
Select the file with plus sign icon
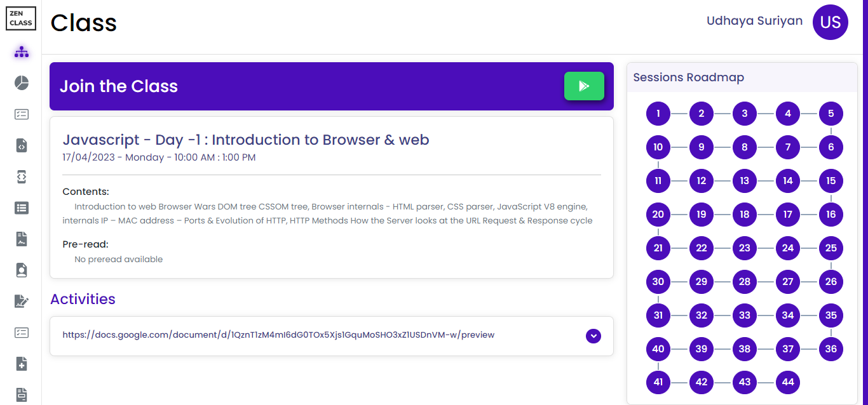click(22, 364)
